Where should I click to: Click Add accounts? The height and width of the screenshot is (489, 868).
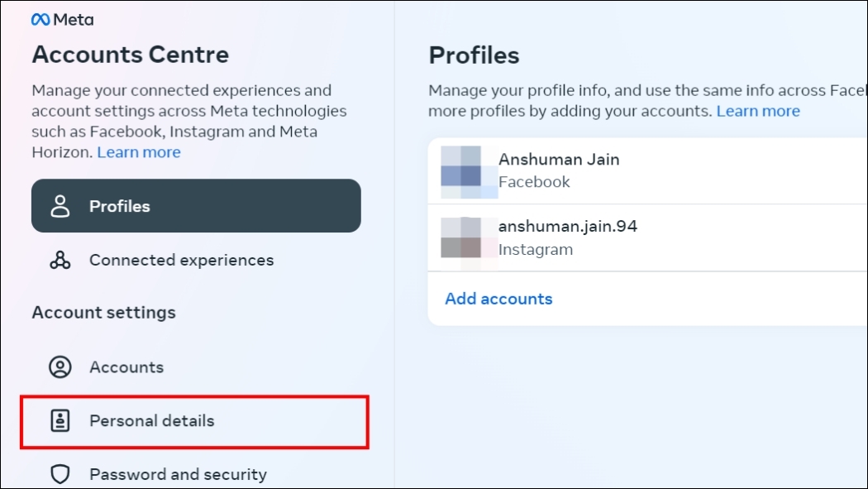click(x=498, y=299)
